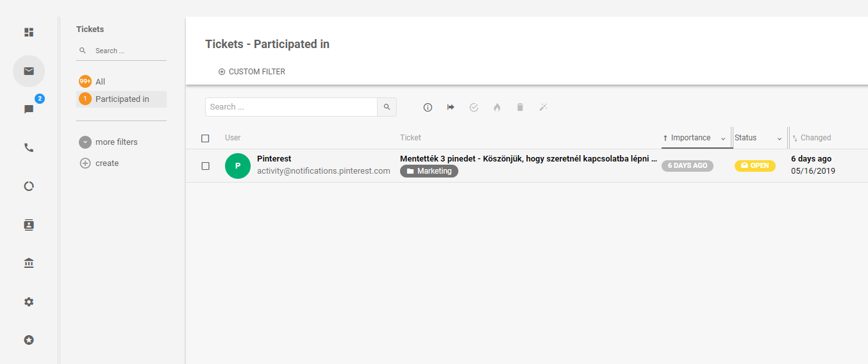Open the chat icon with badge 2
This screenshot has height=364, width=868.
click(29, 109)
